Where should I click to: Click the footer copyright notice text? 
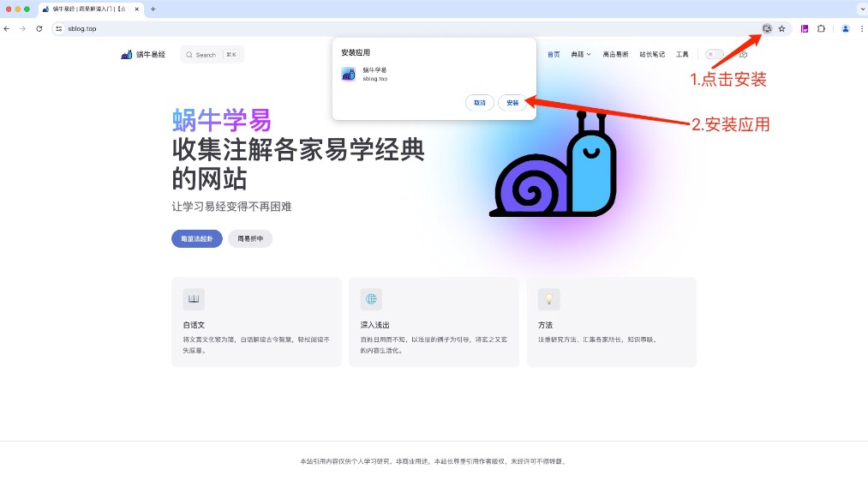click(434, 461)
